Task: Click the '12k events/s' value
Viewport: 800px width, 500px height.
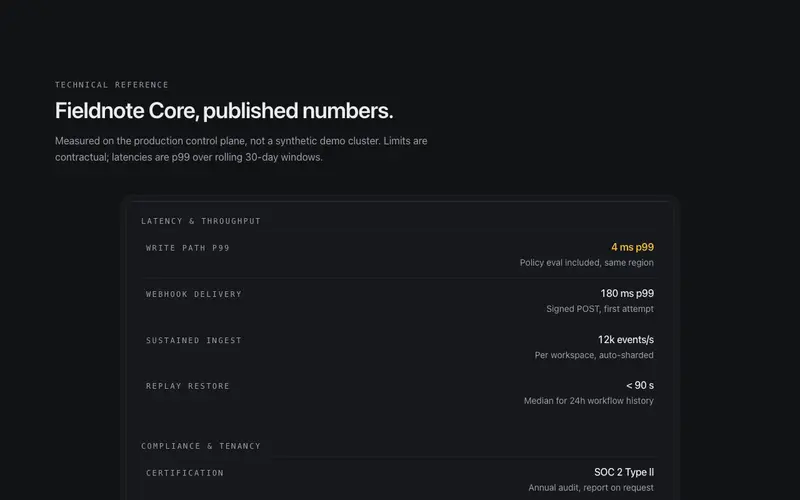Action: pyautogui.click(x=626, y=339)
